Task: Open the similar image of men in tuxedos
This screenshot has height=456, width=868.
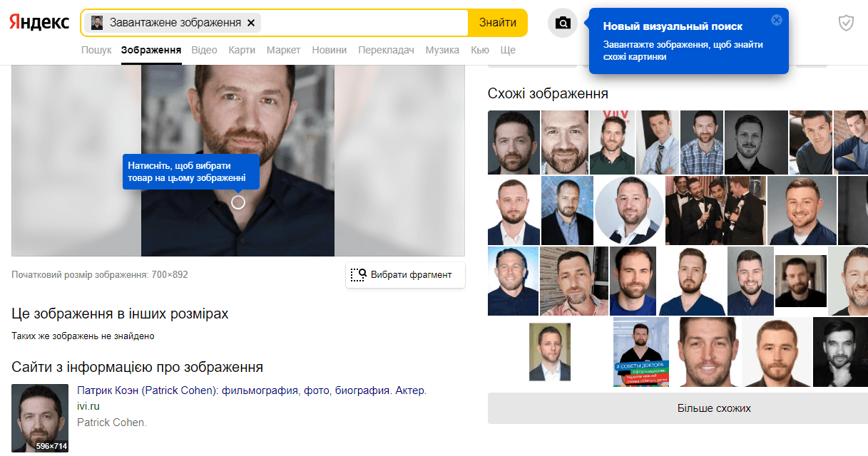Action: [715, 211]
